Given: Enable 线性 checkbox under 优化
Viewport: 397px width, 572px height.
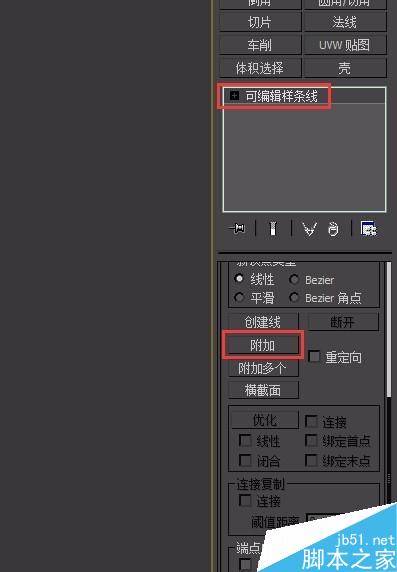Looking at the screenshot, I should pyautogui.click(x=245, y=440).
